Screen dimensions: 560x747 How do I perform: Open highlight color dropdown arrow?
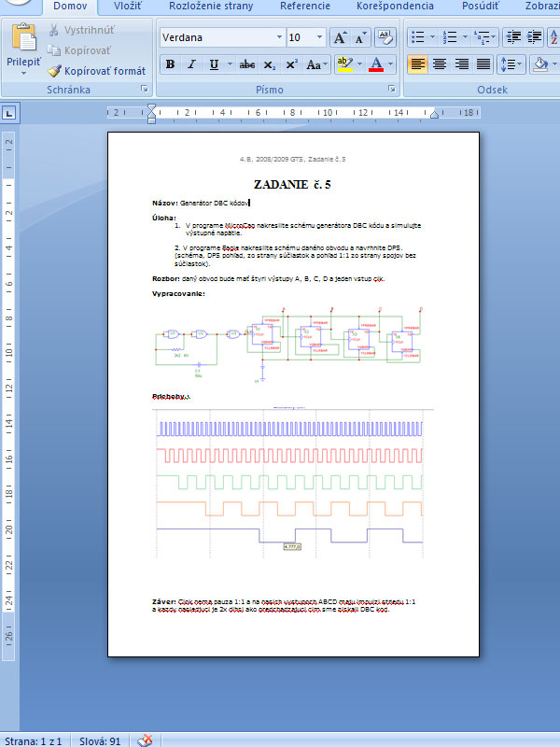pos(359,64)
